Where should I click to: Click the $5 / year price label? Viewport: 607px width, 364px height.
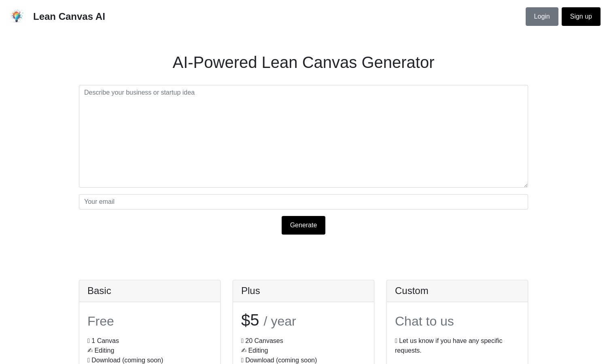point(269,320)
